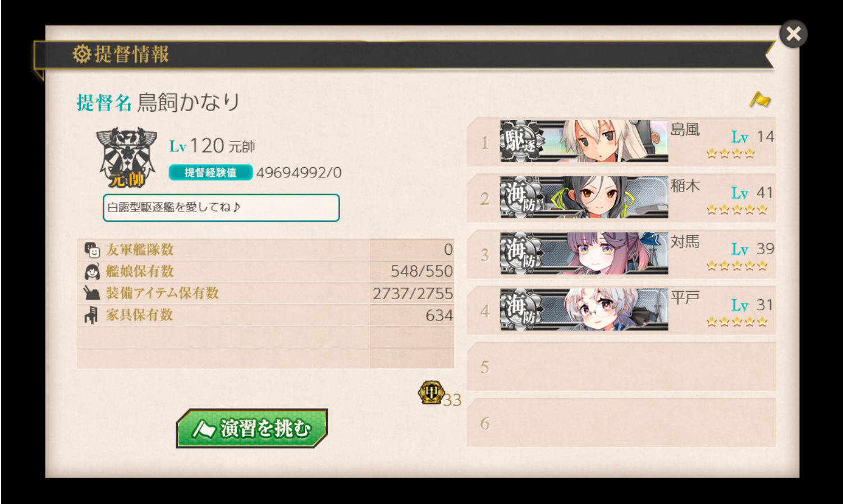This screenshot has width=843, height=504.
Task: Select the 平戸 portrait thumbnail
Action: click(x=606, y=309)
